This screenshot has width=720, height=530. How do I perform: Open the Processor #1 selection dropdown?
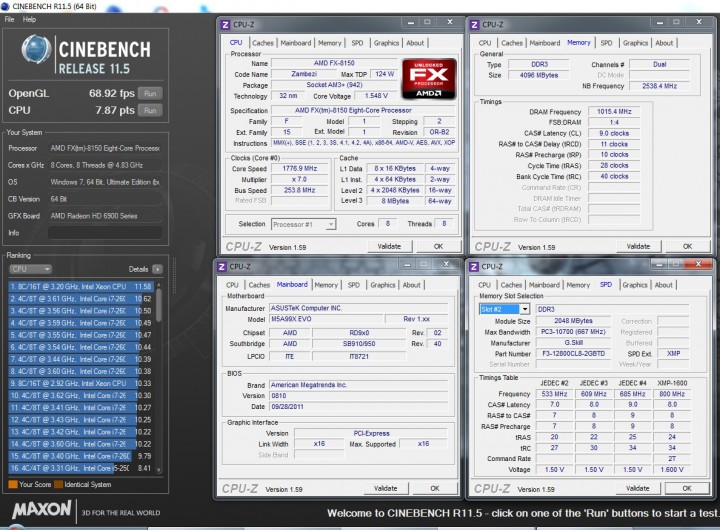304,225
